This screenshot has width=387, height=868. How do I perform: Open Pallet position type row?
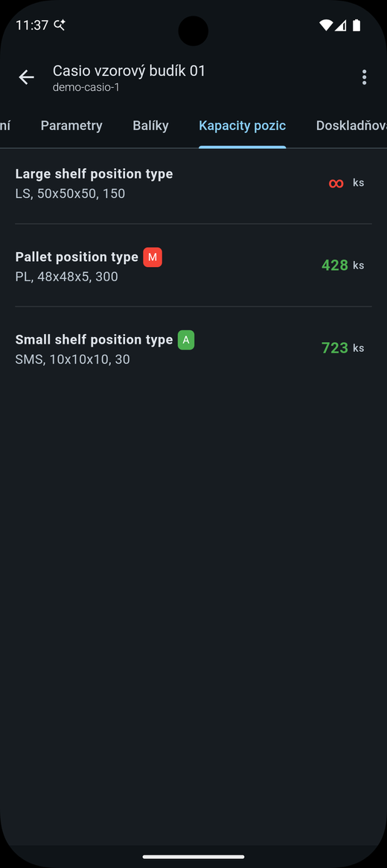tap(193, 266)
